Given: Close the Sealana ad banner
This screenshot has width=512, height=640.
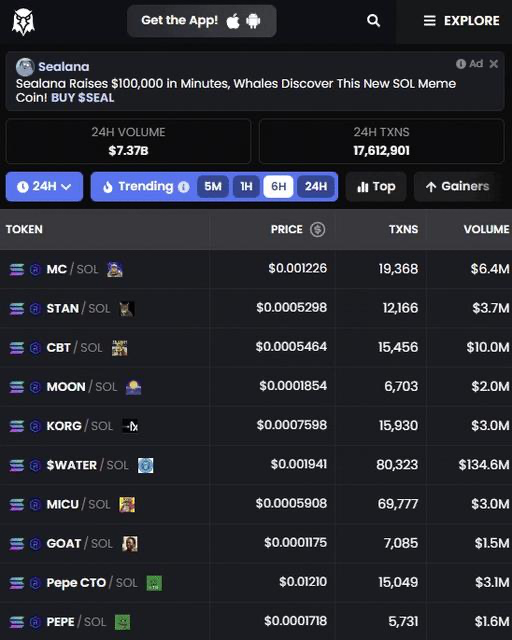Looking at the screenshot, I should click(494, 64).
